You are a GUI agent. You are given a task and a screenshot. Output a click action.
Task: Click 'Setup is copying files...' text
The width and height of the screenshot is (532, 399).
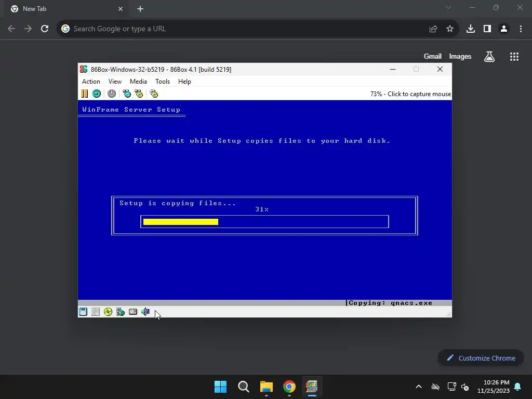pos(178,203)
